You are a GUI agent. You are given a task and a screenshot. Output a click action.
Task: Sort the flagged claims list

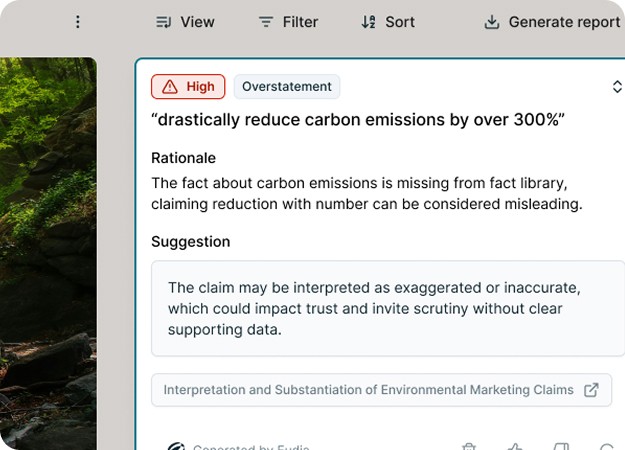(388, 22)
